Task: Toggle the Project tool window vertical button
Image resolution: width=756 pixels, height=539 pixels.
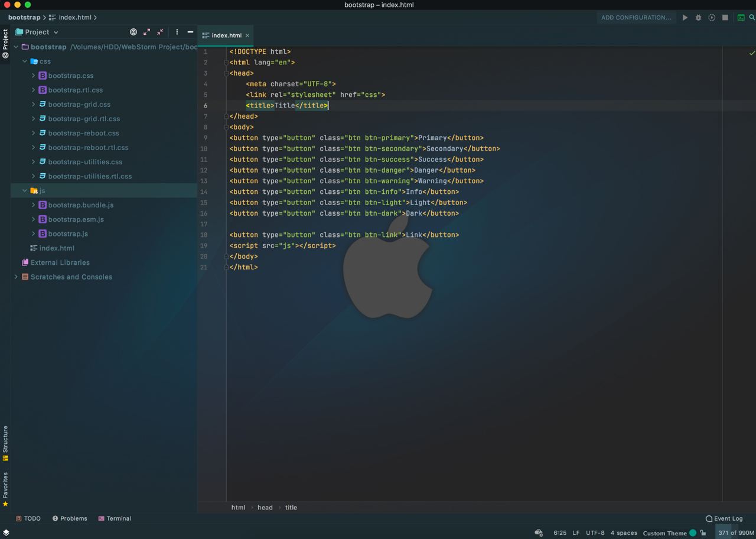Action: pos(5,44)
